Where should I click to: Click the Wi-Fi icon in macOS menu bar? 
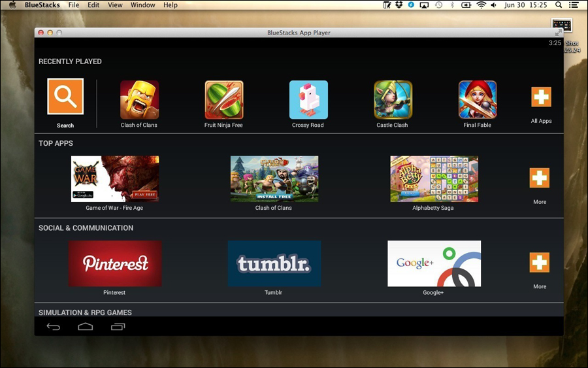pyautogui.click(x=482, y=5)
